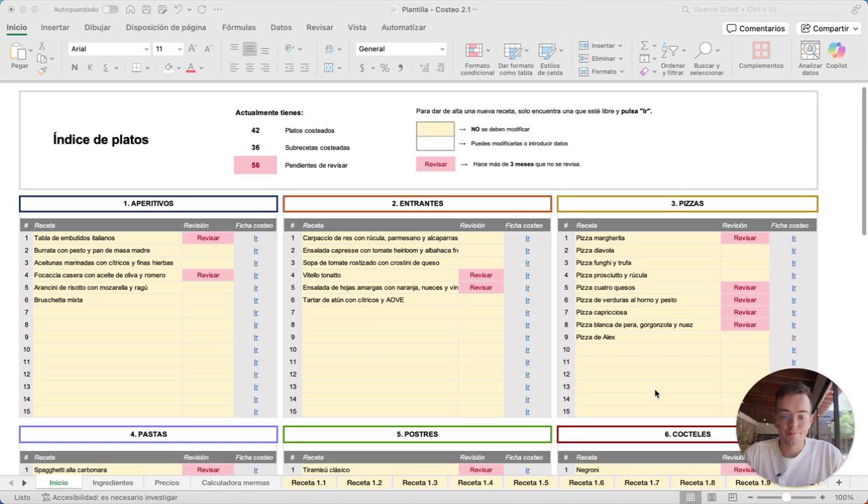Screen dimensions: 868x504
Task: Decrease font size with smaller A icon
Action: pyautogui.click(x=208, y=49)
